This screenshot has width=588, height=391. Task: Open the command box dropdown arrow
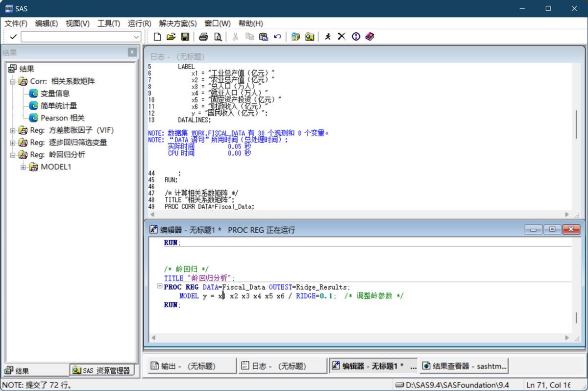coord(136,37)
